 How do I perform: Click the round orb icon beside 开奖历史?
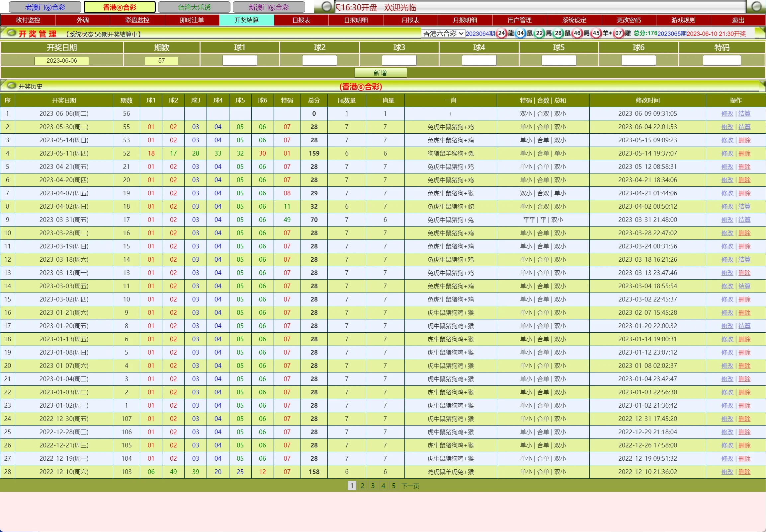click(11, 86)
